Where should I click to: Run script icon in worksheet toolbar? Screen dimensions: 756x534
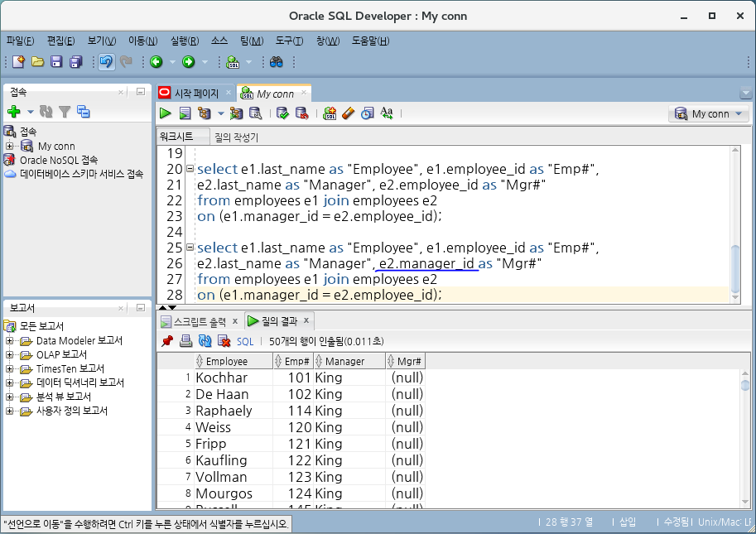[x=185, y=113]
